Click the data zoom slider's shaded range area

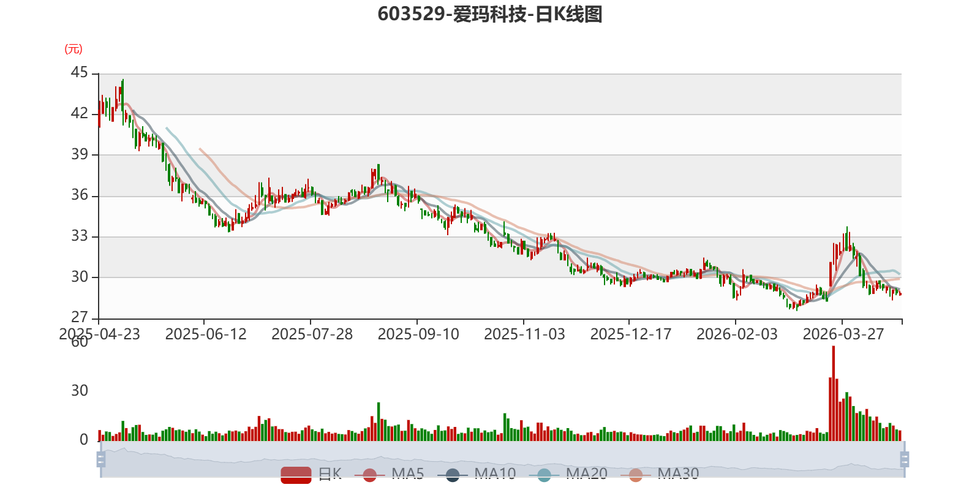(503, 459)
